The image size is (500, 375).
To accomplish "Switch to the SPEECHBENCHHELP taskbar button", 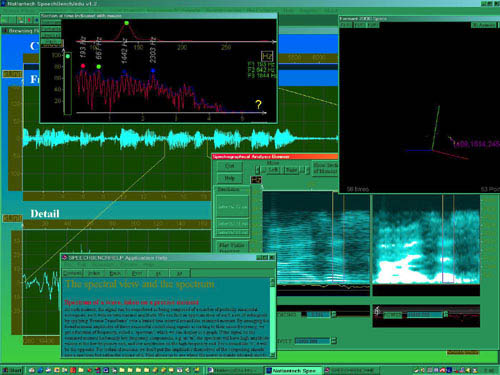I will point(351,370).
